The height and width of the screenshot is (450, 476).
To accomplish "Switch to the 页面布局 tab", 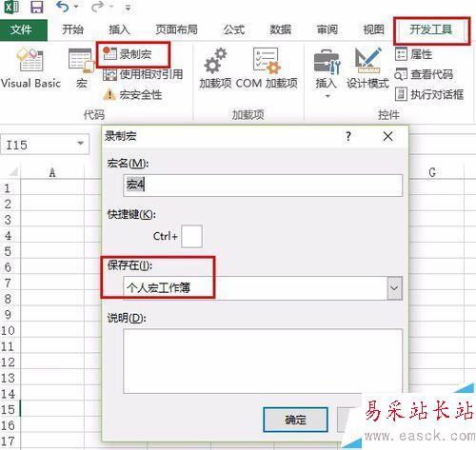I will click(x=176, y=29).
